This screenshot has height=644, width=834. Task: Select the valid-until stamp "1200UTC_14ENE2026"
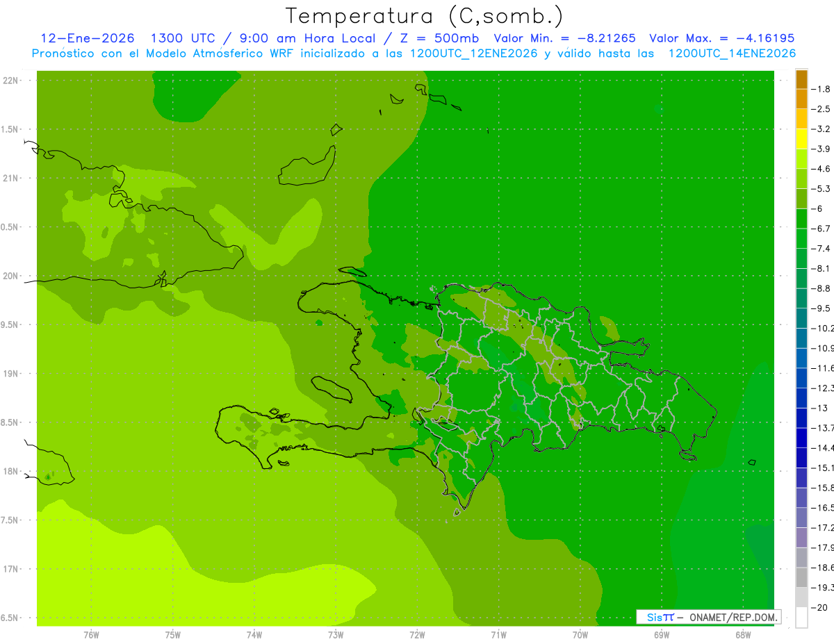click(732, 53)
